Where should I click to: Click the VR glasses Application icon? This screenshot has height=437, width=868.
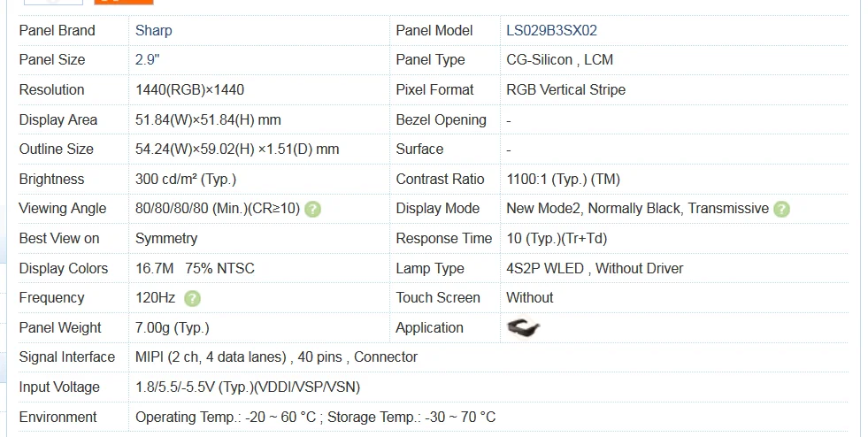[x=523, y=327]
